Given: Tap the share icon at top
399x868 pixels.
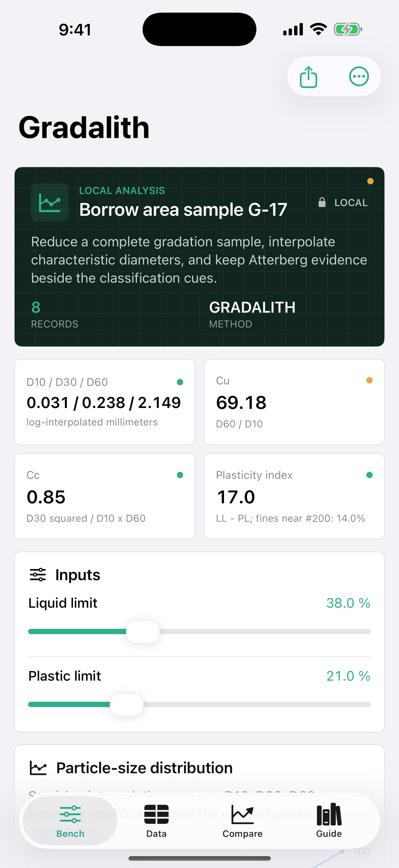Looking at the screenshot, I should (x=308, y=77).
